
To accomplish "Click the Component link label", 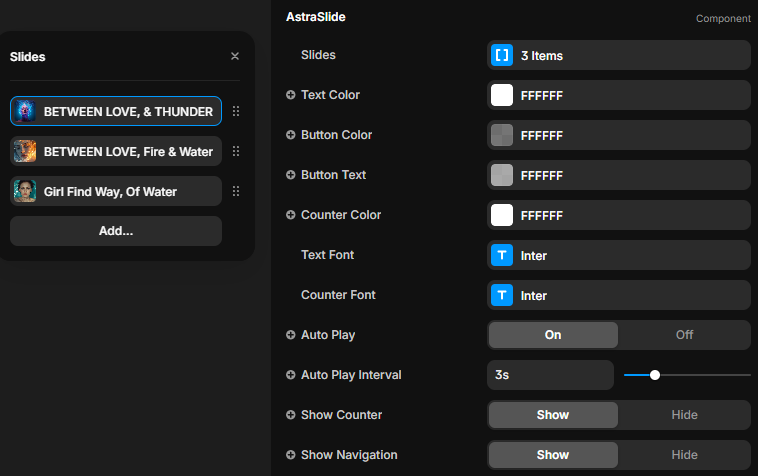I will click(723, 18).
